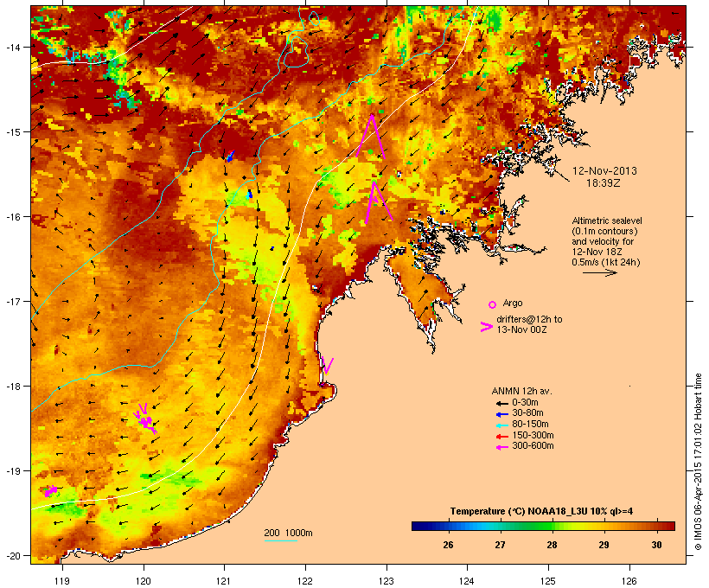Click the 0-30m legend label
The height and width of the screenshot is (588, 709).
click(x=525, y=403)
